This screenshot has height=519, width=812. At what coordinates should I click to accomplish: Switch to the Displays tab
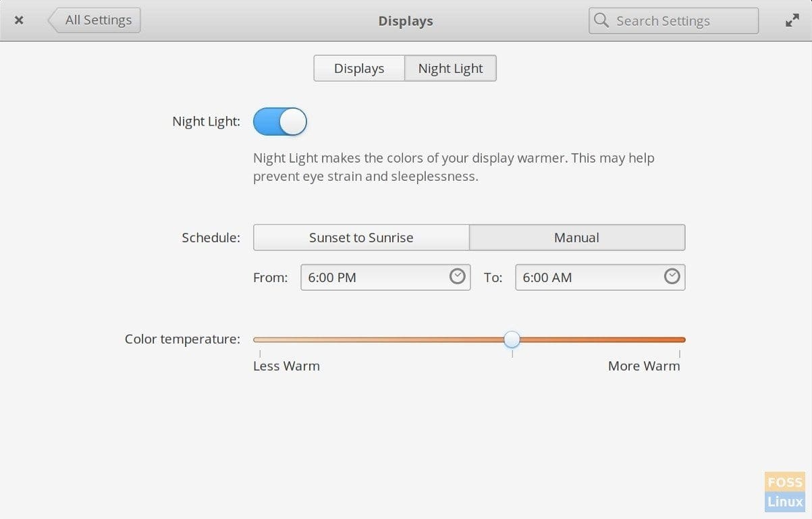coord(359,68)
